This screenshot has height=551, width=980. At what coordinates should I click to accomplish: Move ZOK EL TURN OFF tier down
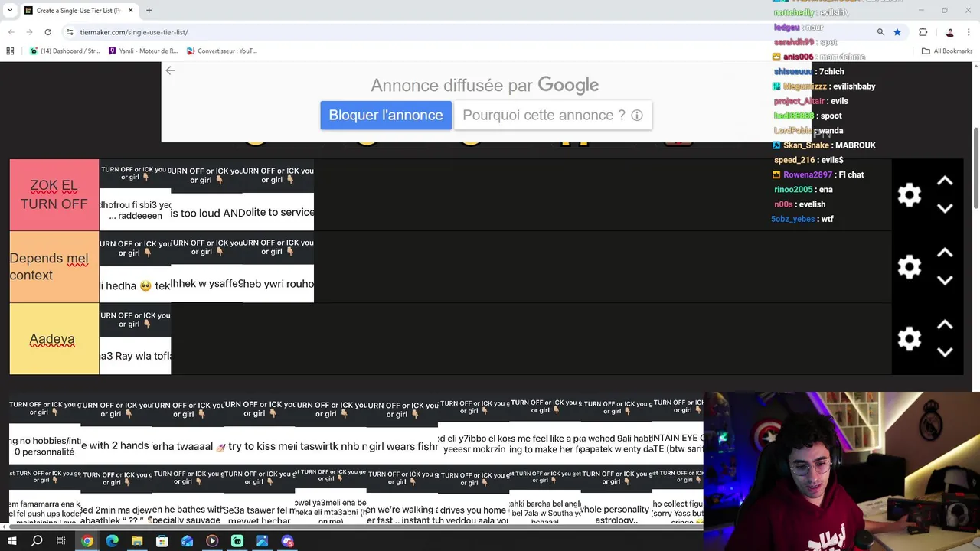pyautogui.click(x=945, y=208)
